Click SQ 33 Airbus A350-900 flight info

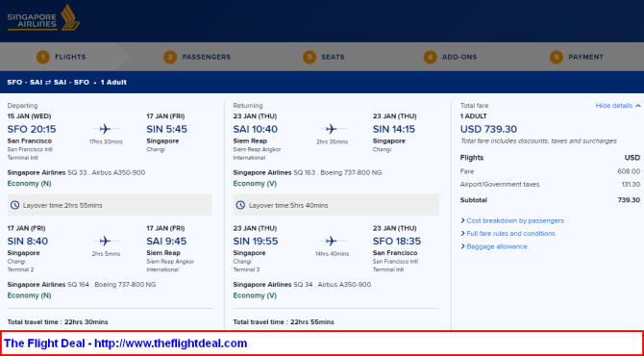(76, 172)
